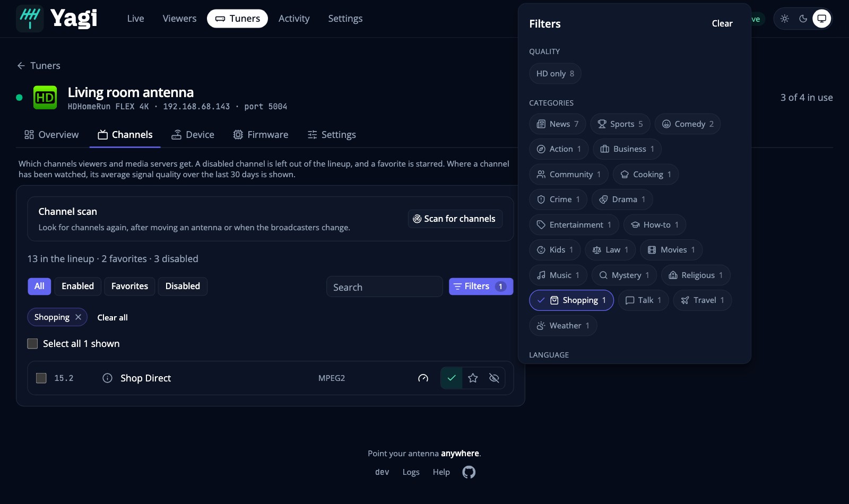The width and height of the screenshot is (849, 504).
Task: Show only Enabled channels
Action: pyautogui.click(x=77, y=286)
